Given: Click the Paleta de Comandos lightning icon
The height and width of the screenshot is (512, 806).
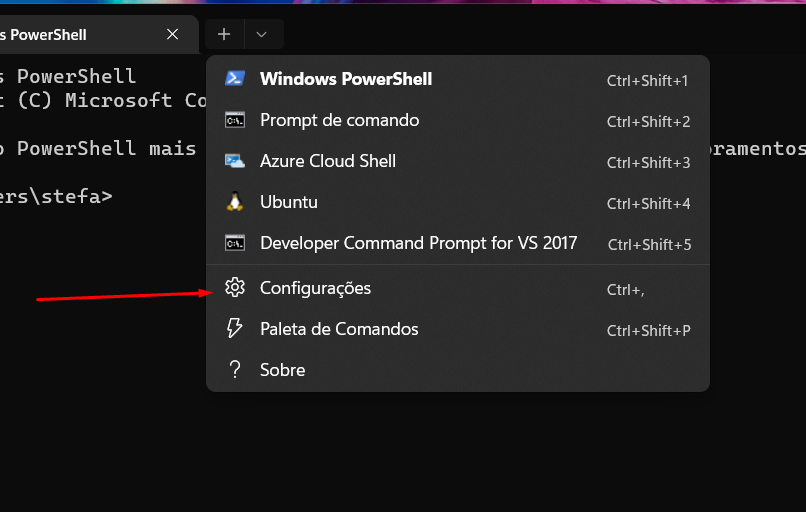Looking at the screenshot, I should [235, 329].
